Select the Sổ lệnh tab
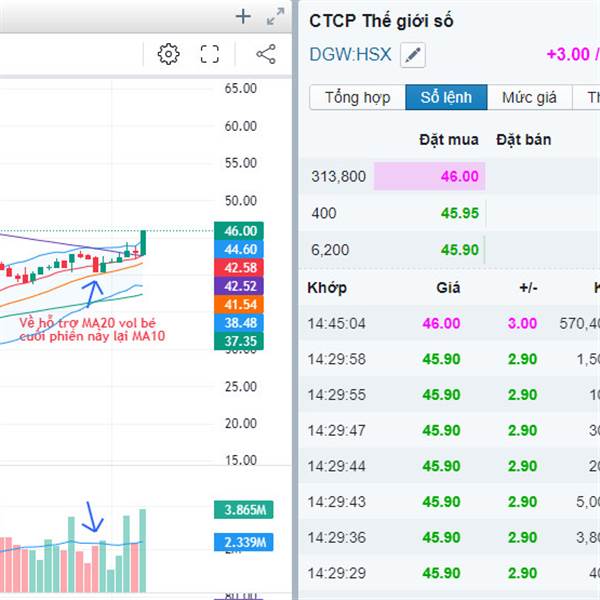600x600 pixels. pyautogui.click(x=446, y=97)
